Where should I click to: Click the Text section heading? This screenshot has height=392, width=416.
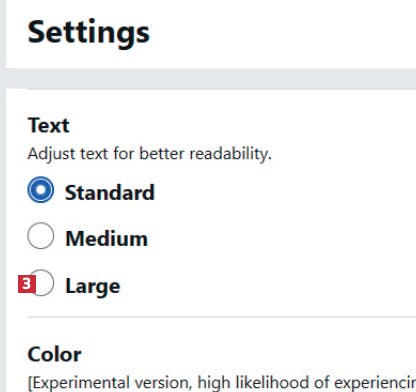coord(49,125)
